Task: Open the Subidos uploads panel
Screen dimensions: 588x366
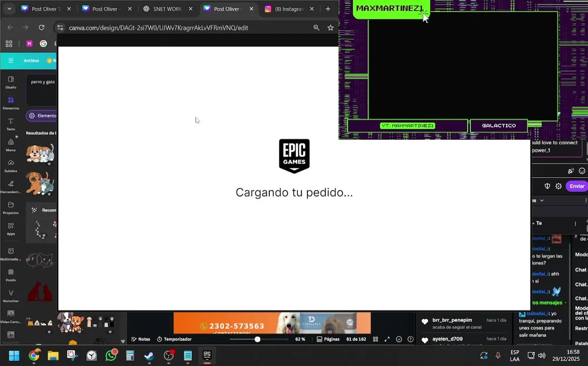Action: 11,166
